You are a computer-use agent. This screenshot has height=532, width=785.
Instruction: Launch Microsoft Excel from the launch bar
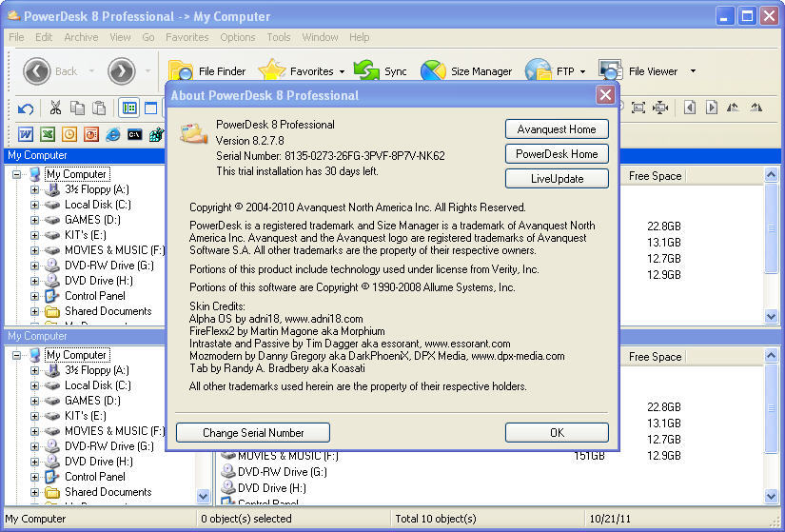(x=48, y=134)
